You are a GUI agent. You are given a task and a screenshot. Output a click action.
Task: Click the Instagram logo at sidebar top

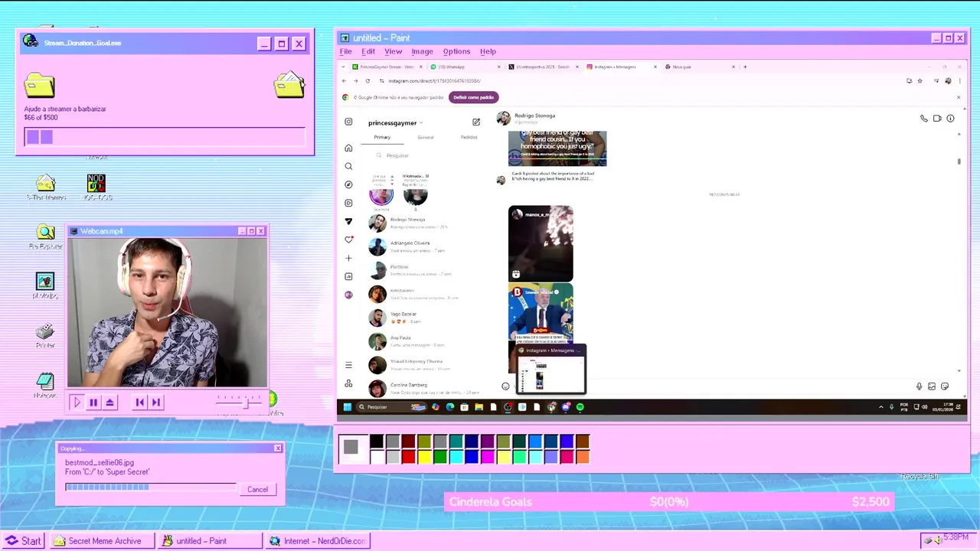click(348, 122)
